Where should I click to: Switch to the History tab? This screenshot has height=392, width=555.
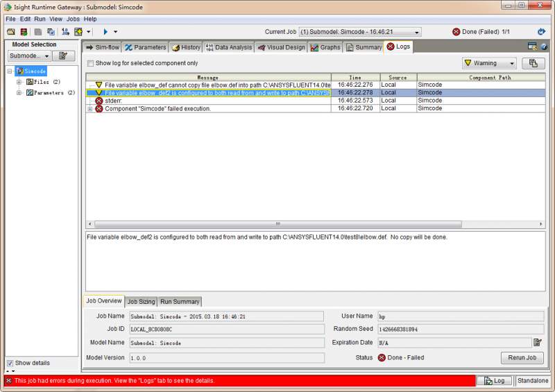pos(186,47)
